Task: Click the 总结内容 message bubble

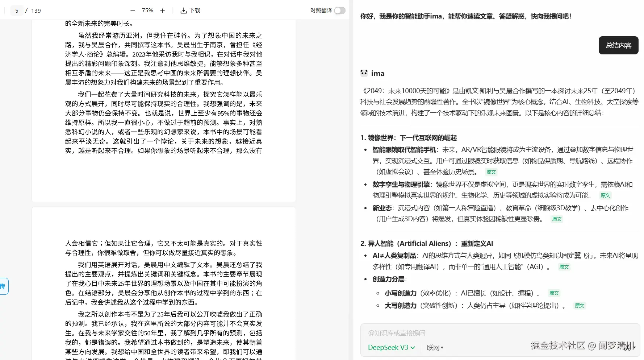Action: pos(618,45)
